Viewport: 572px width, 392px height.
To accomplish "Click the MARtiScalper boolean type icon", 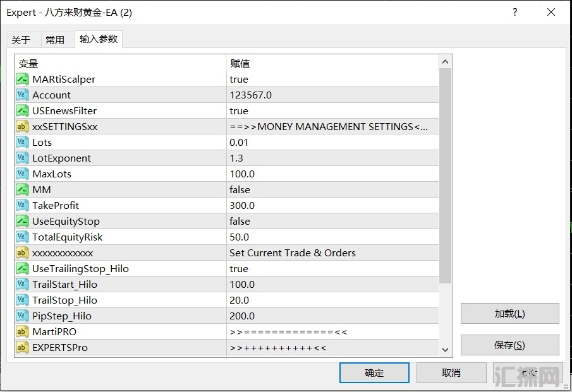I will pos(22,80).
